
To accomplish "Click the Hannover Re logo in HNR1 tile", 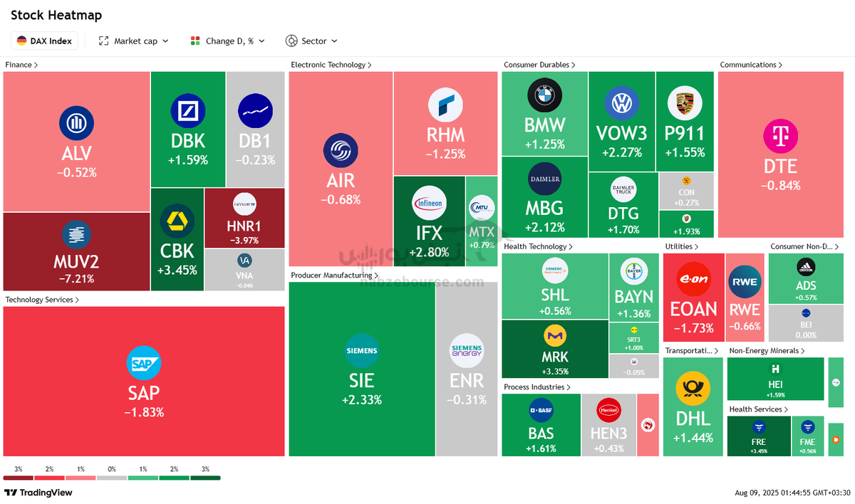I will click(244, 204).
